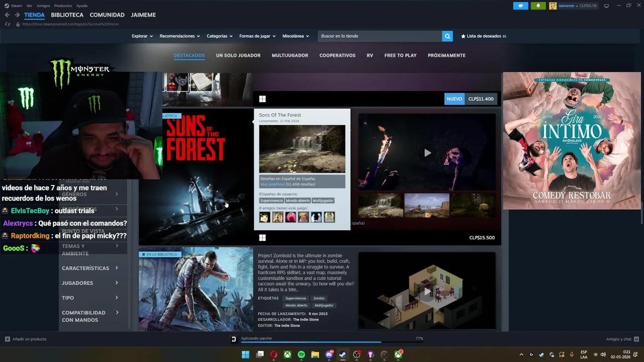Expand Compatibilidad con mandos filter
The height and width of the screenshot is (362, 644).
tap(90, 316)
